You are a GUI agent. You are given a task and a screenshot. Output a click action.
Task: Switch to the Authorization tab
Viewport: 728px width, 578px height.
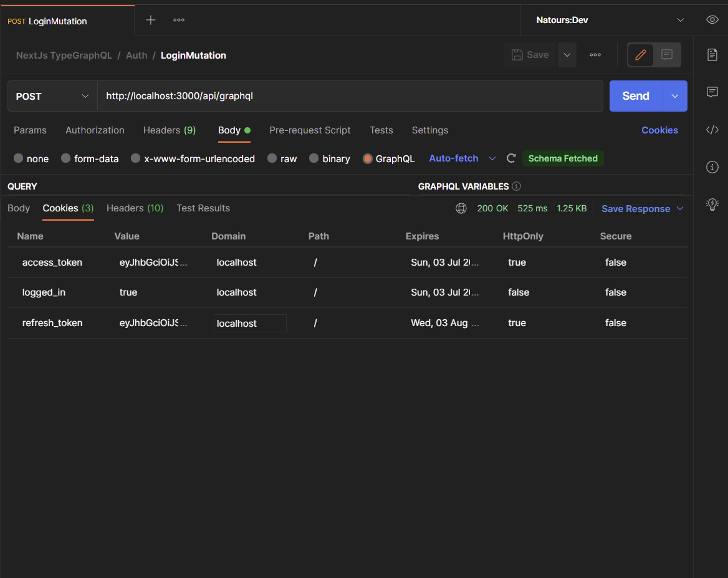click(x=95, y=130)
